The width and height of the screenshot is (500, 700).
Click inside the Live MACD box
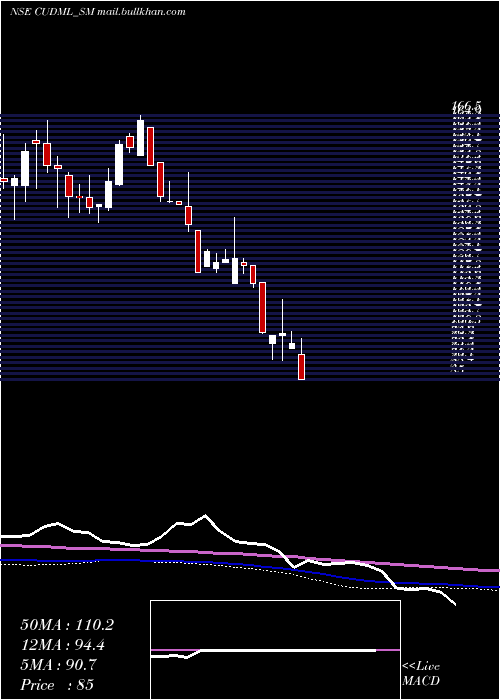pyautogui.click(x=275, y=650)
